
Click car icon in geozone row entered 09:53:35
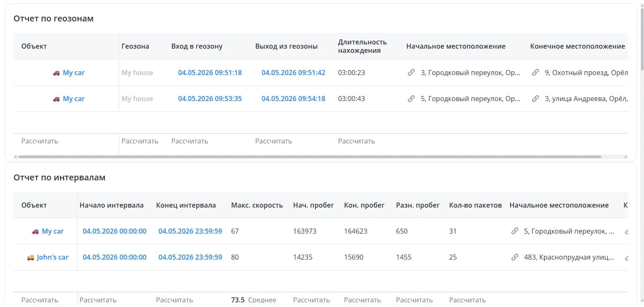pyautogui.click(x=56, y=99)
